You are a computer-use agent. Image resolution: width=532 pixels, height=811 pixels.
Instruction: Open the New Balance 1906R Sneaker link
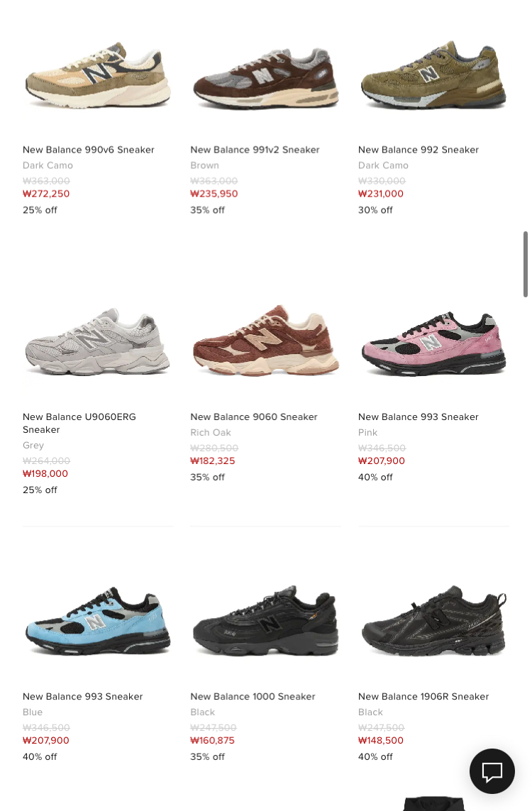click(x=423, y=697)
